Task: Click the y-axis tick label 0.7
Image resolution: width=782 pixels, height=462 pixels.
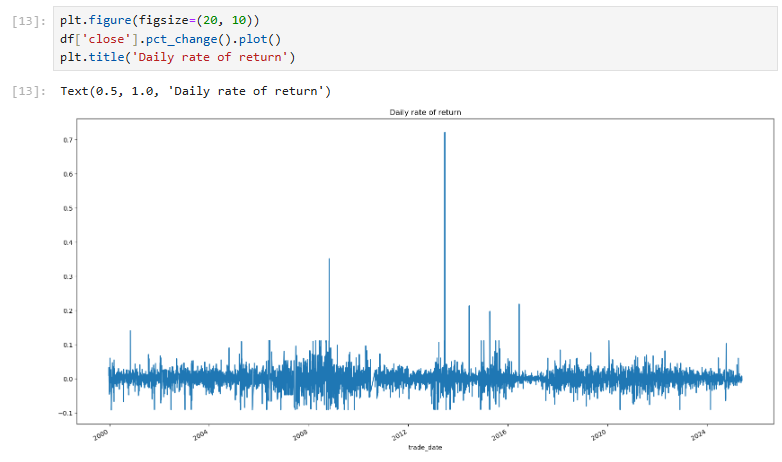Action: pos(68,140)
